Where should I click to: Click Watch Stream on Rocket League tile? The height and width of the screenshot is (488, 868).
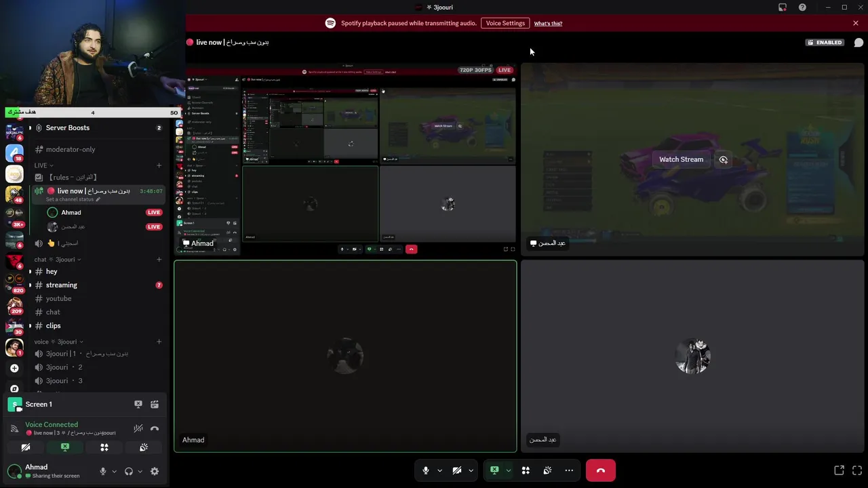pos(681,159)
